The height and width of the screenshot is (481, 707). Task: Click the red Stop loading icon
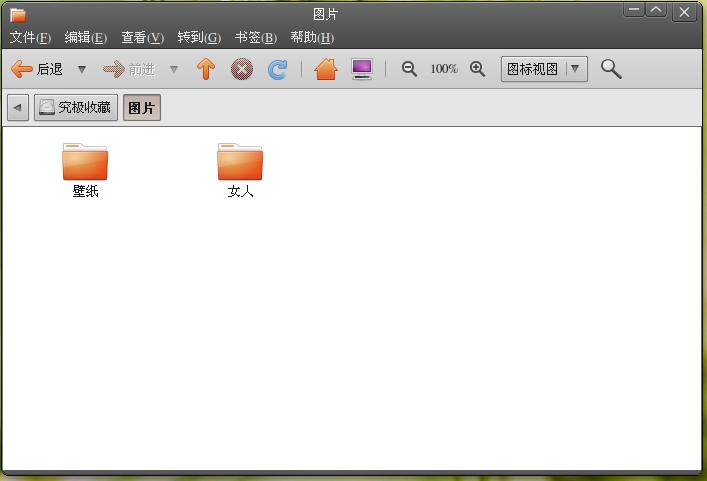242,69
